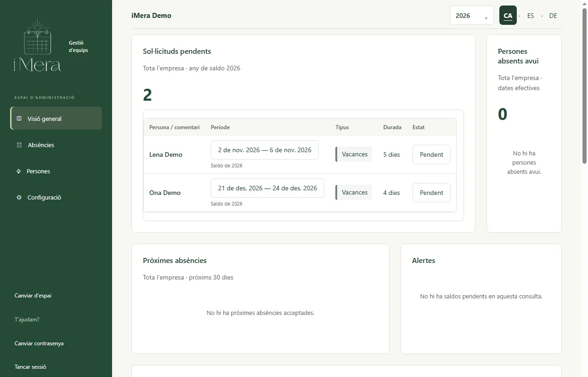This screenshot has width=588, height=377.
Task: Click the Període column header
Action: 220,127
